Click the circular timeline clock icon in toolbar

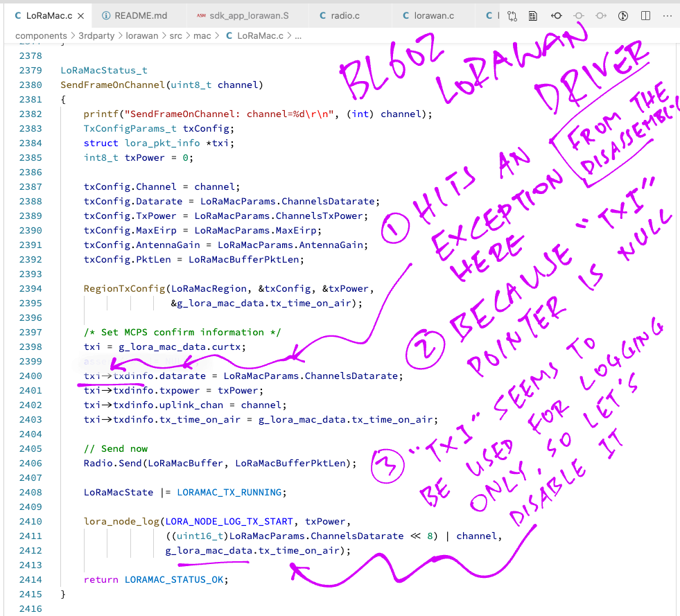623,15
